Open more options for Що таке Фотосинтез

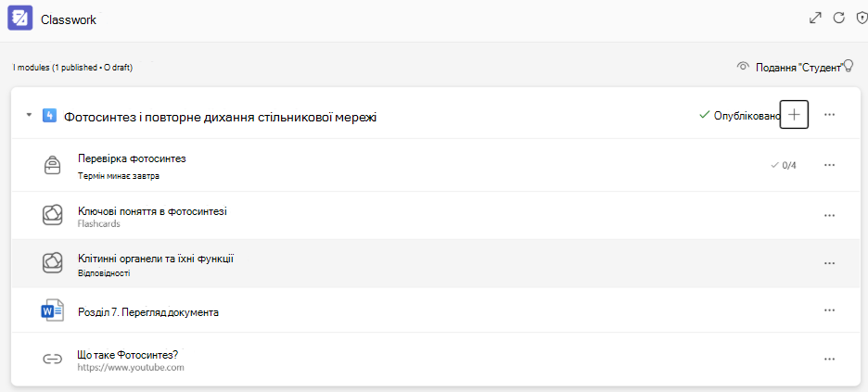(829, 359)
